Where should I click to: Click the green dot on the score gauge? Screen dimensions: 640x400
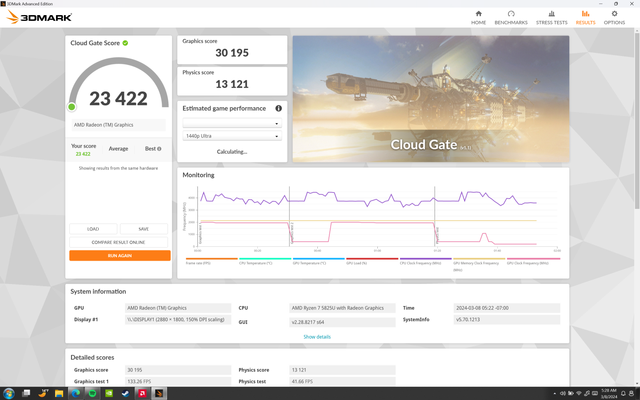pos(71,107)
